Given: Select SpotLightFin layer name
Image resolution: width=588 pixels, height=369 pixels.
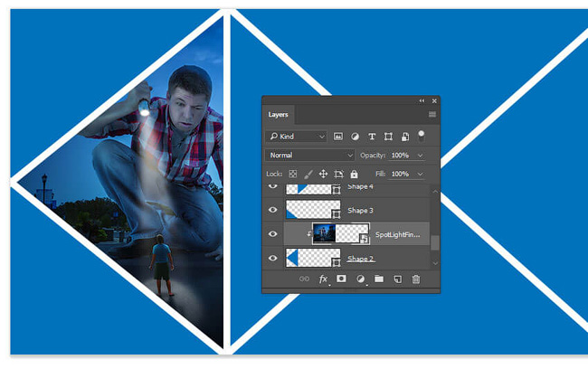Looking at the screenshot, I should tap(397, 235).
